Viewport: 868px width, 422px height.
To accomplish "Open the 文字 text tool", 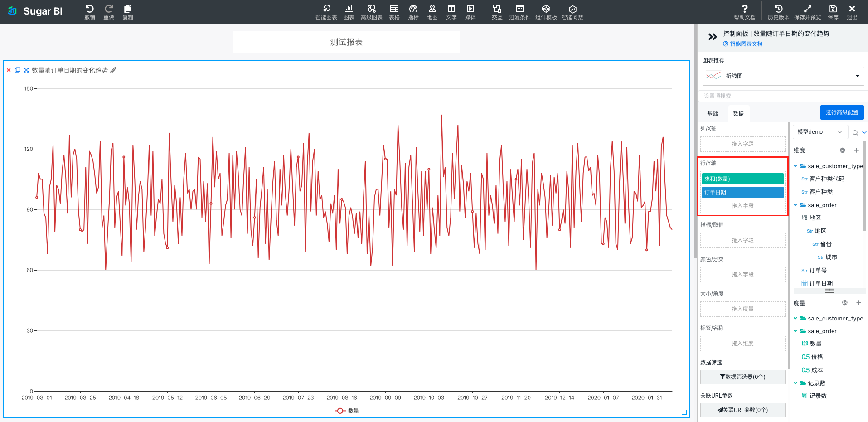I will (451, 12).
